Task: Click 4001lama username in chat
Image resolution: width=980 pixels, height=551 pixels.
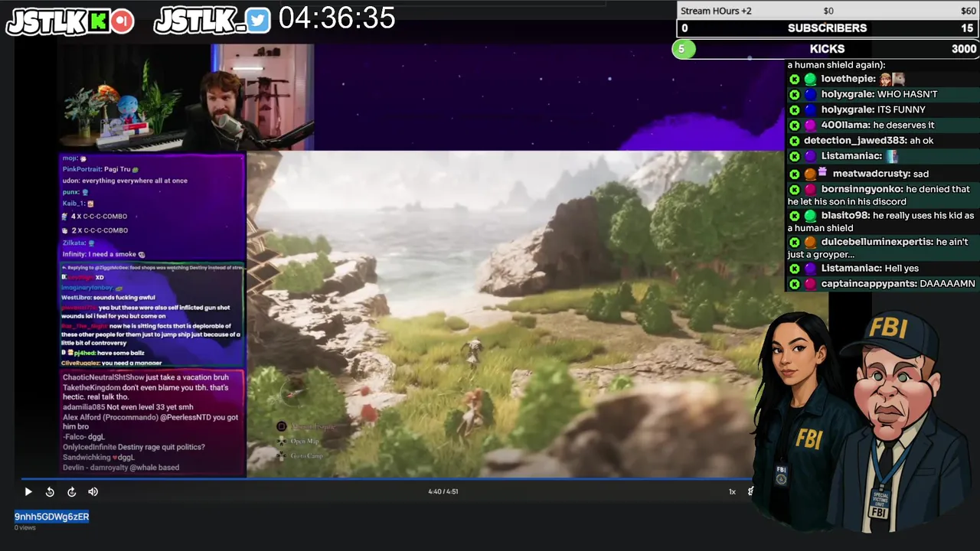Action: pos(845,125)
